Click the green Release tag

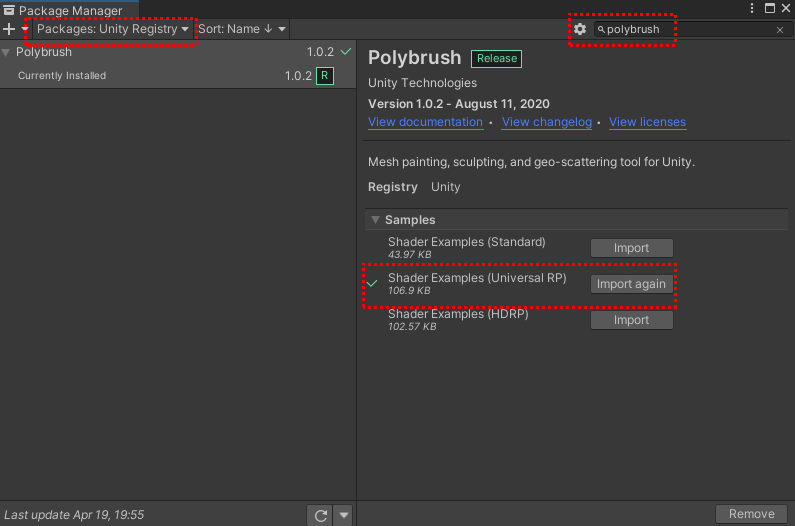(496, 58)
